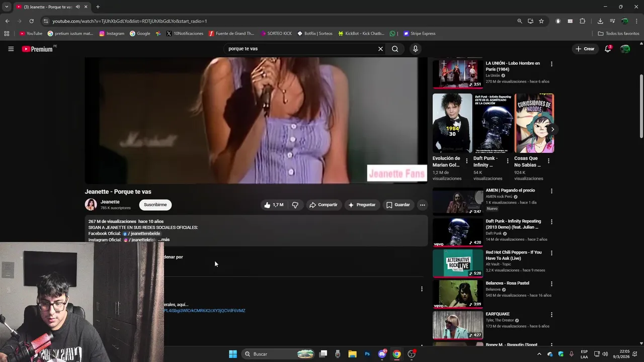
Task: Click the URL address bar
Action: (x=282, y=21)
